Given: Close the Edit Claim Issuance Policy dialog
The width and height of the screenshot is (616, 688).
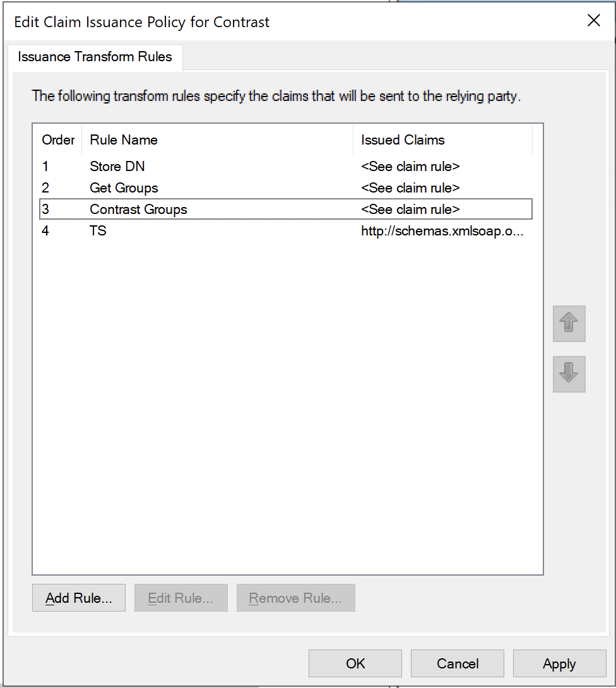Looking at the screenshot, I should [x=594, y=20].
